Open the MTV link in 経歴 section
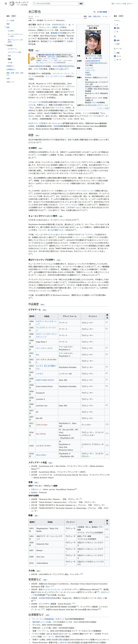 coord(52,140)
